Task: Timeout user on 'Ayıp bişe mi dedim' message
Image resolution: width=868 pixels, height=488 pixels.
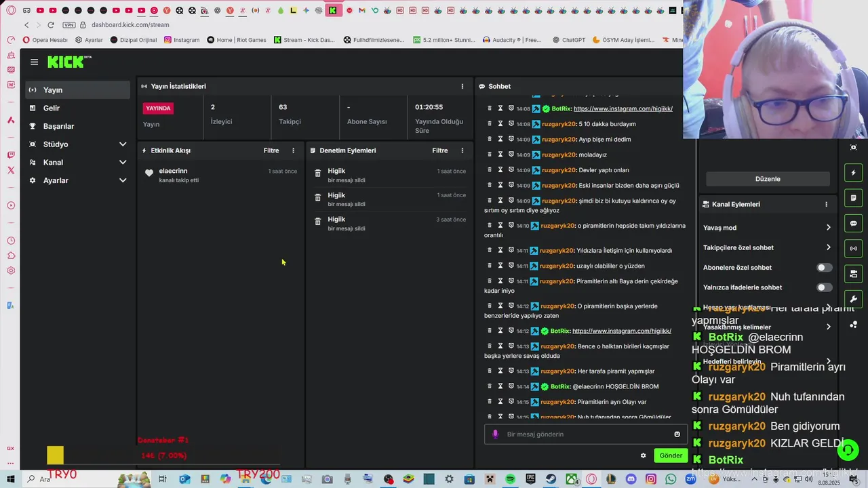Action: (500, 139)
